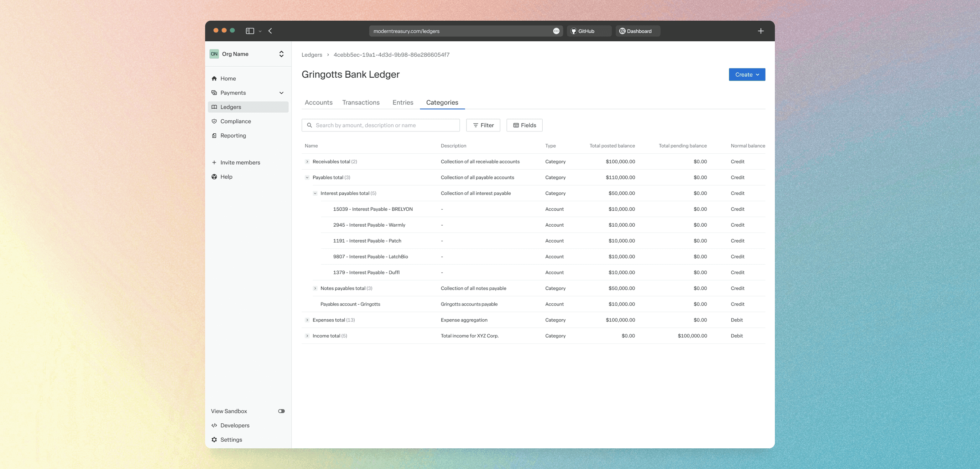Click the Developers code icon
The image size is (980, 469).
214,425
